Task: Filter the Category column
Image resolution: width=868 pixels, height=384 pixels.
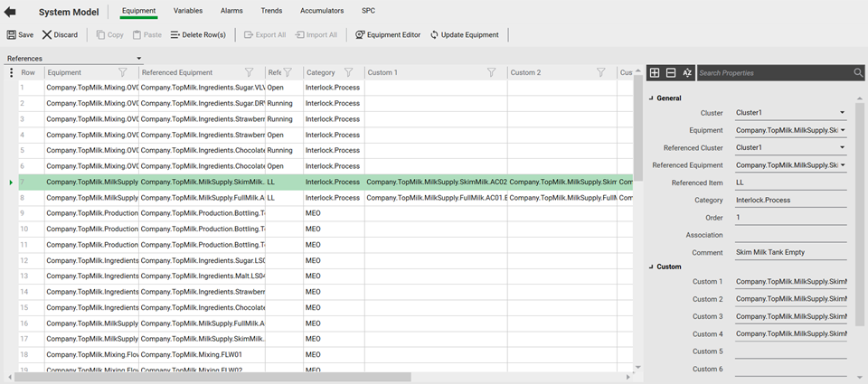Action: [348, 72]
